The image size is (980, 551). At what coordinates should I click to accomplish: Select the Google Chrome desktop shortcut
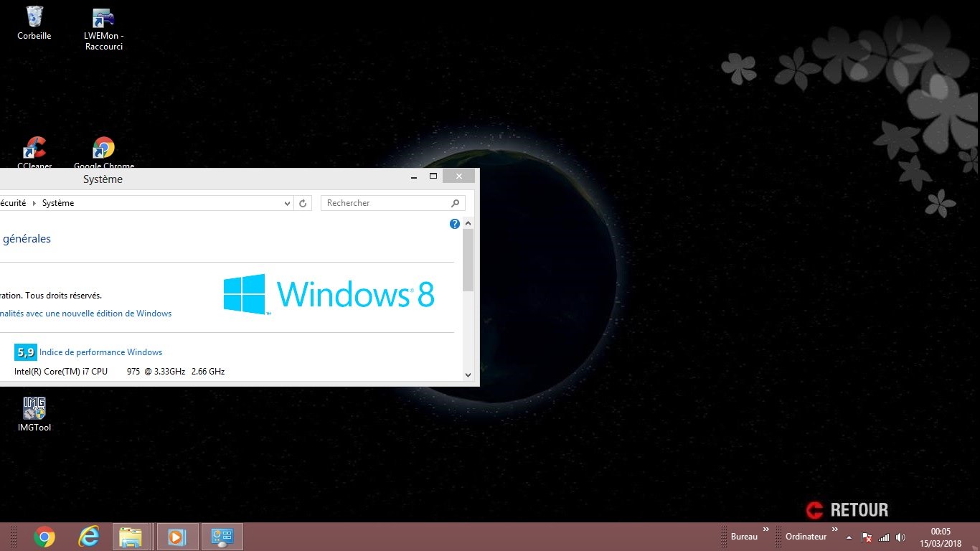pos(103,153)
